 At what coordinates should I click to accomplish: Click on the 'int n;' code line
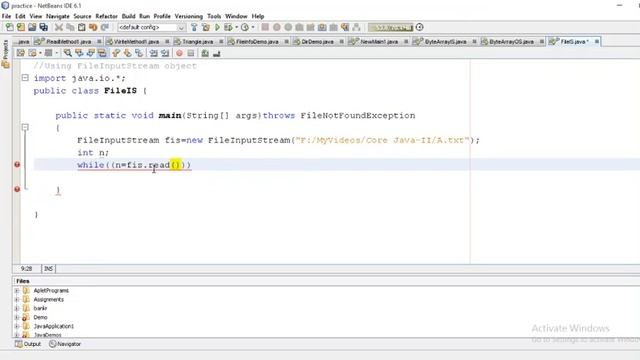pos(93,153)
